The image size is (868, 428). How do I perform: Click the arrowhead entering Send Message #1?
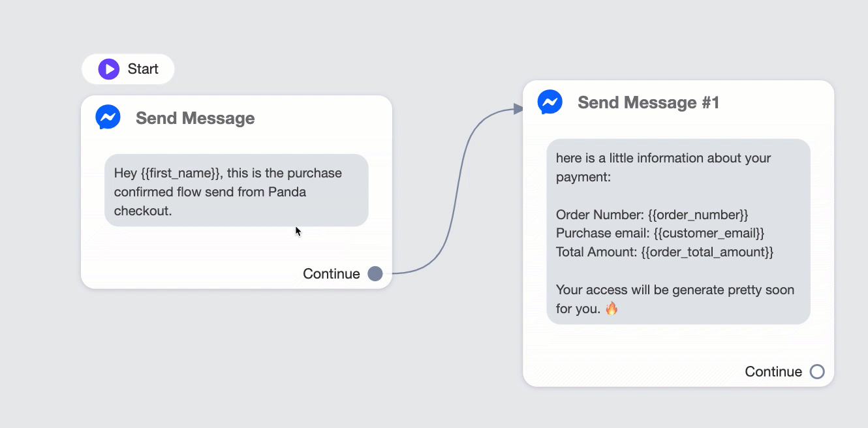click(x=519, y=108)
